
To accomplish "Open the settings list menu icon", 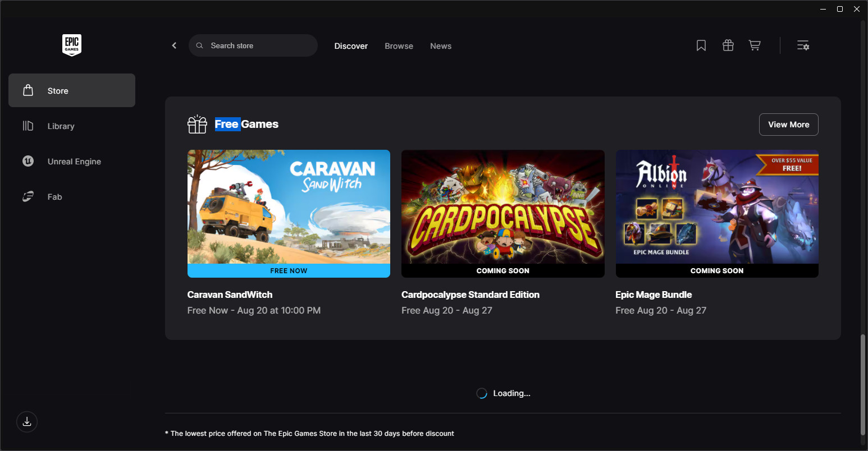I will tap(803, 45).
